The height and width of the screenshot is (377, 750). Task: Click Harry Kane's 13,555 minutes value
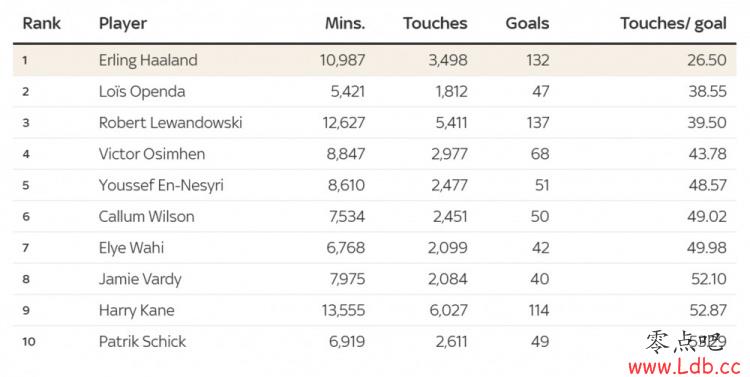343,310
